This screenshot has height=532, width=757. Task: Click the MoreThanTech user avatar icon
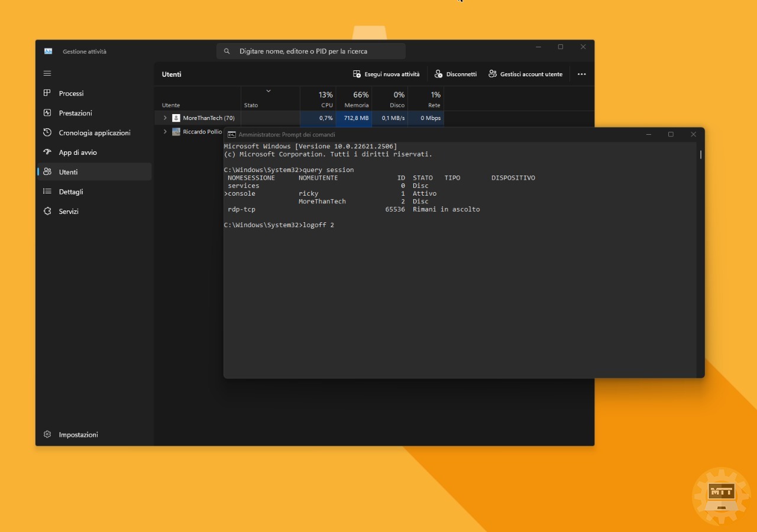click(175, 118)
